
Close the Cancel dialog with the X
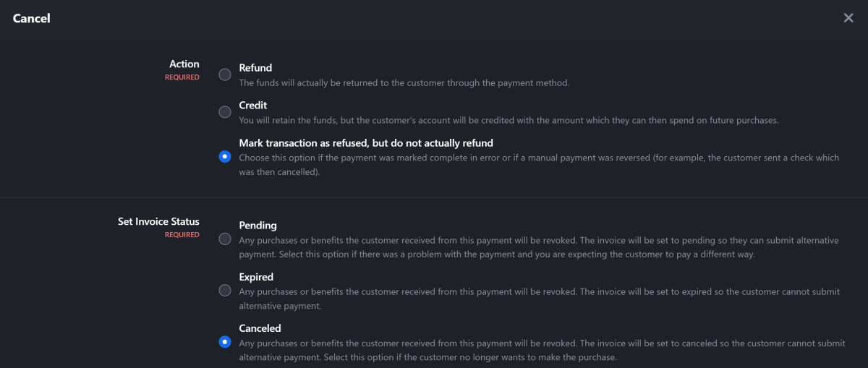pos(848,18)
